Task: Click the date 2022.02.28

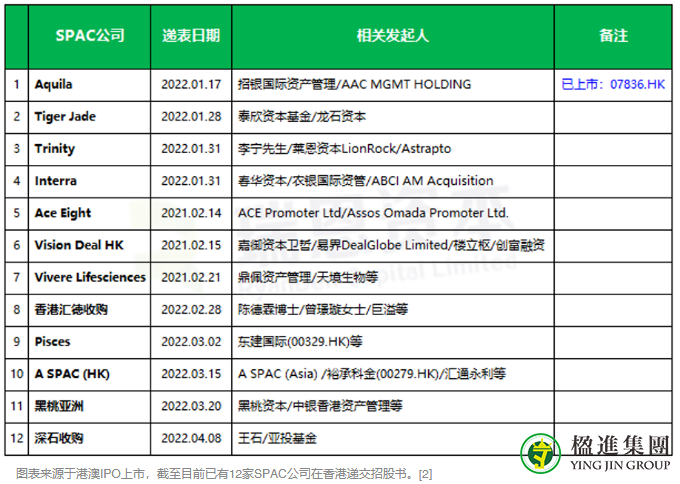Action: (x=191, y=309)
